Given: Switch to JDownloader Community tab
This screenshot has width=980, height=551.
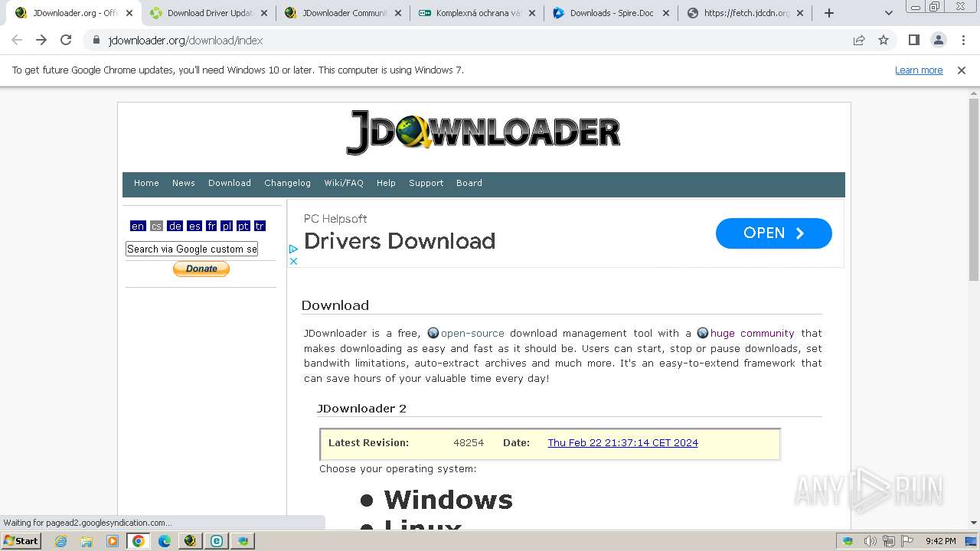Looking at the screenshot, I should tap(343, 13).
